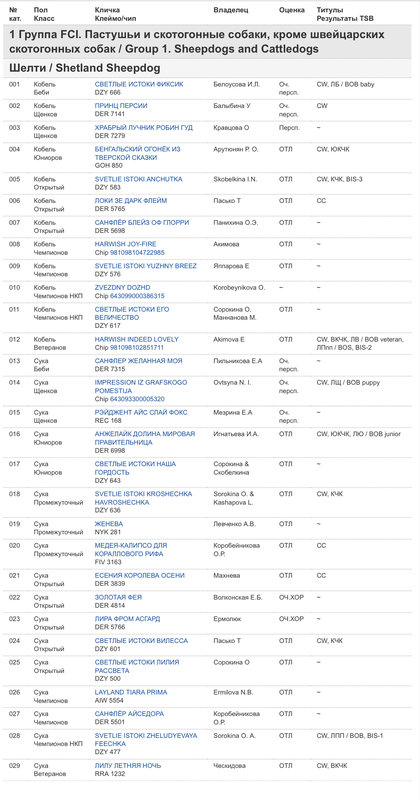The height and width of the screenshot is (800, 420).
Task: Open ПРИНЦ ПЕРСИИ entry link
Action: coord(121,106)
